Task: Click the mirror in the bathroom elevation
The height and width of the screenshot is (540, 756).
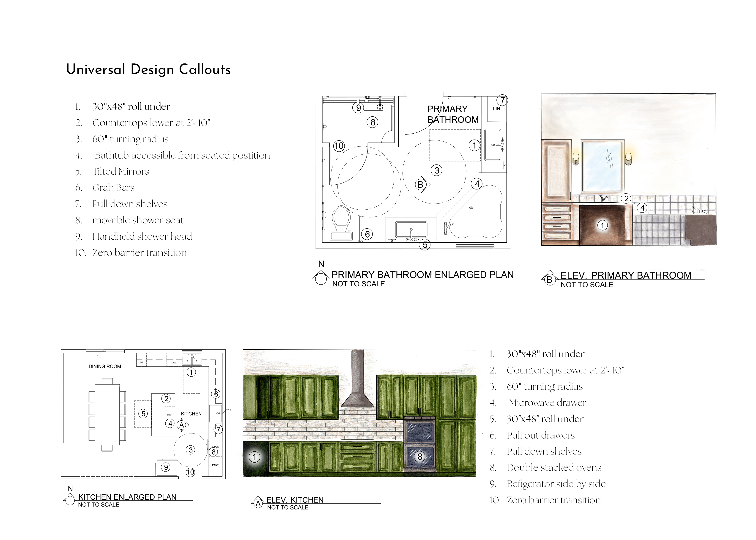Action: pos(602,166)
